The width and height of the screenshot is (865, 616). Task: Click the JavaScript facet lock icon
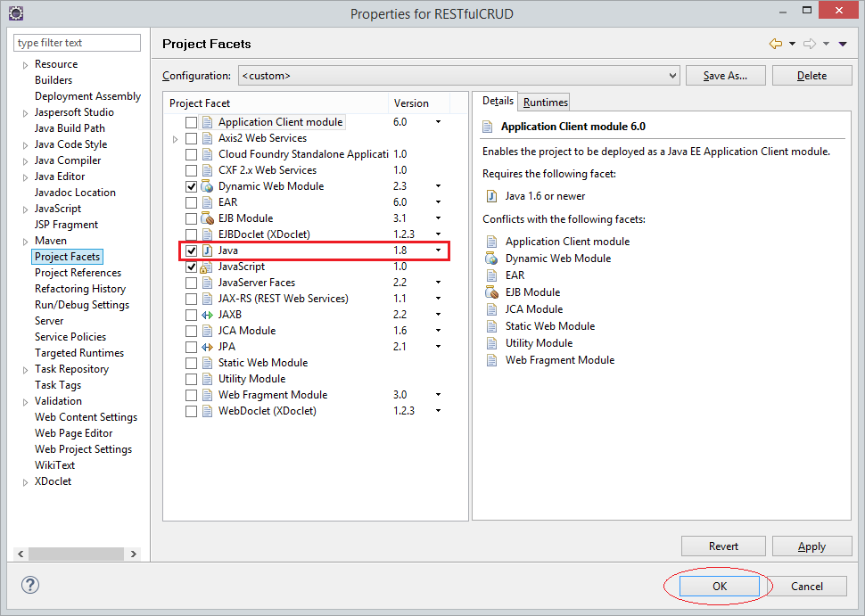coord(206,267)
